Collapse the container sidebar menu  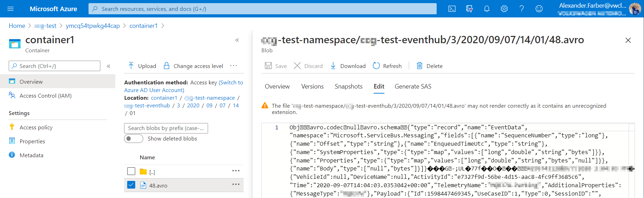tap(108, 66)
